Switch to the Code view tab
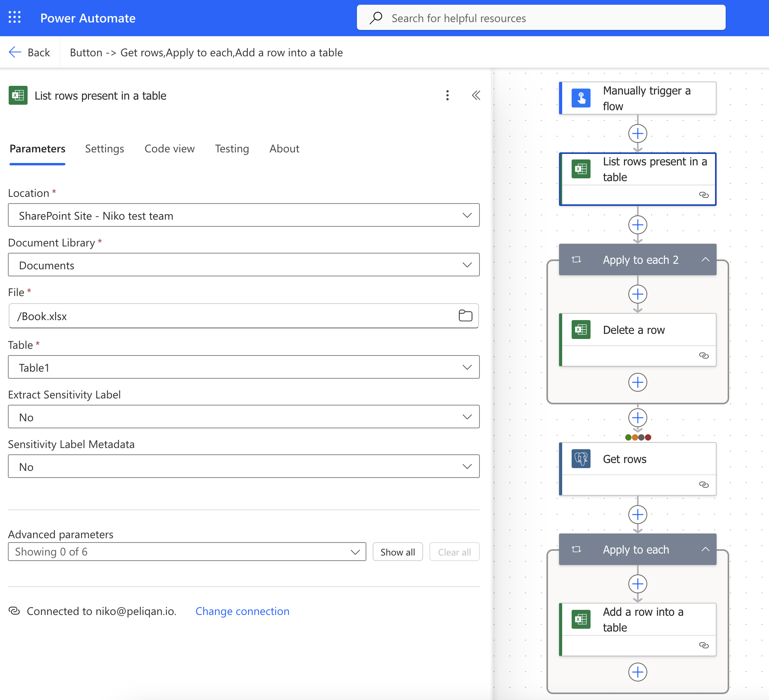The height and width of the screenshot is (700, 769). pos(169,149)
